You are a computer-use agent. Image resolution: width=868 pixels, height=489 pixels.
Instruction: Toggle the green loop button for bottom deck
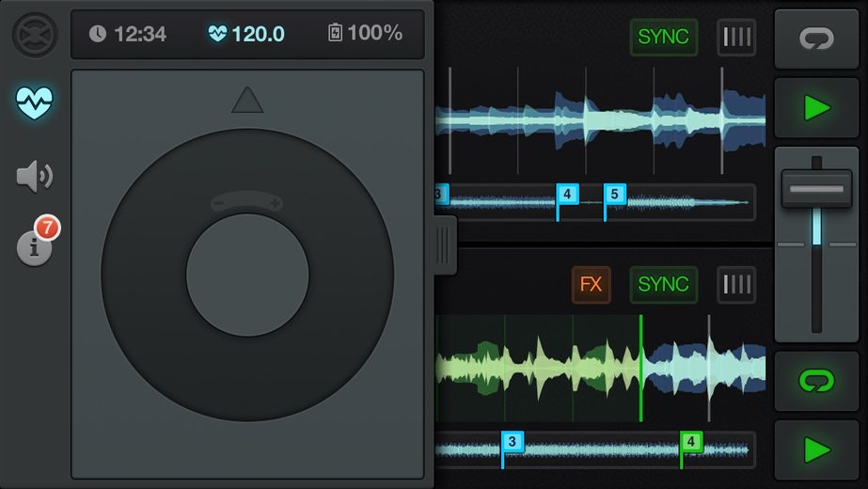pyautogui.click(x=816, y=381)
